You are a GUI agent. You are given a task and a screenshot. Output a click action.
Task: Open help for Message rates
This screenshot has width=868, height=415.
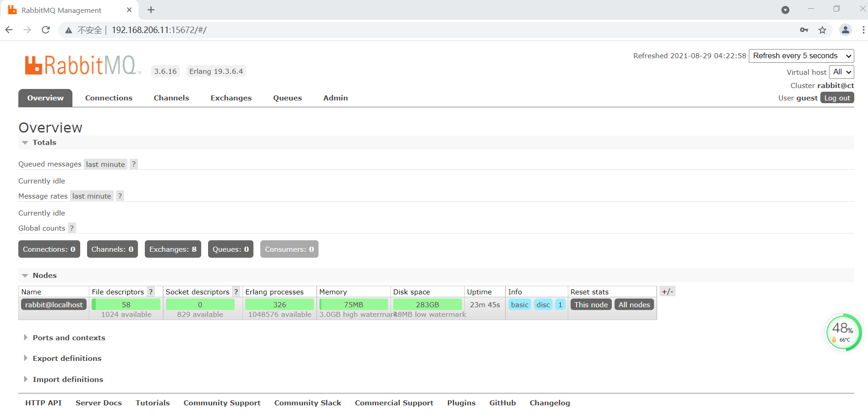tap(120, 196)
